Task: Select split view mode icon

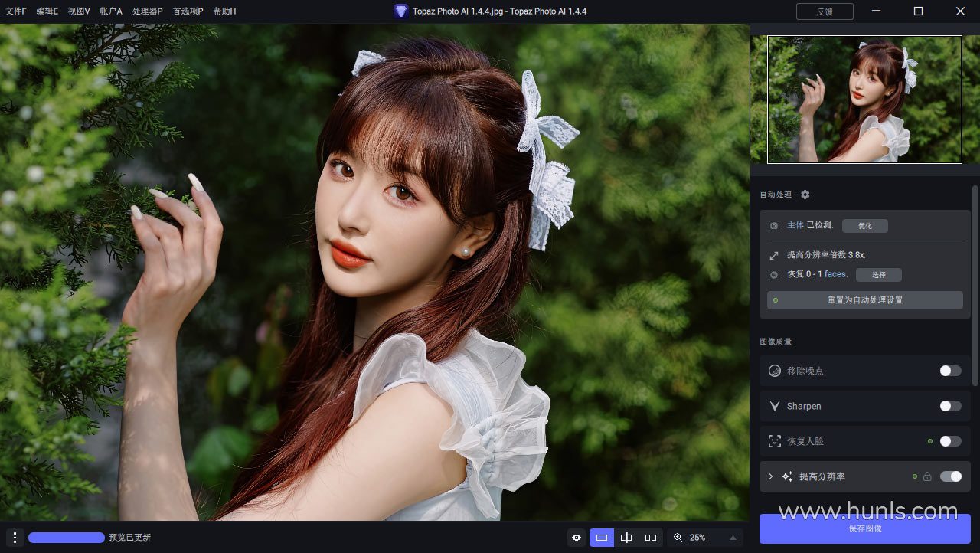Action: [x=626, y=538]
